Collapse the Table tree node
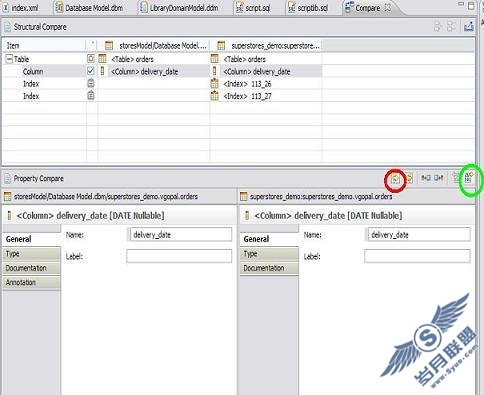The width and height of the screenshot is (484, 395). (9, 59)
